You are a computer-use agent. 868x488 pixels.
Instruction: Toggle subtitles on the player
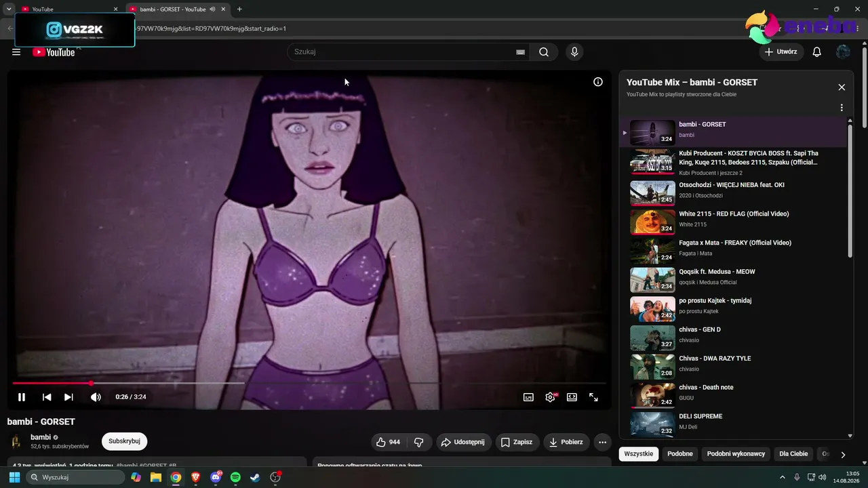[x=528, y=397]
